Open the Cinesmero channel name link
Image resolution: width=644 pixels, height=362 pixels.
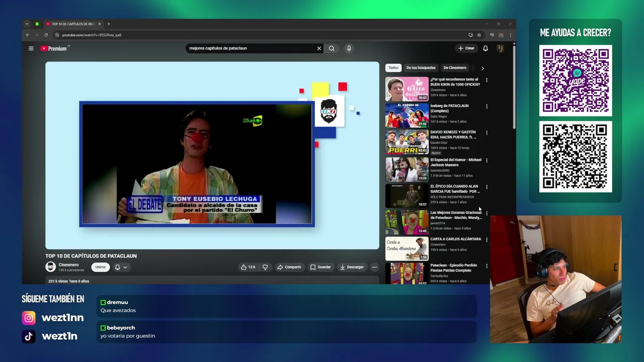pos(68,264)
